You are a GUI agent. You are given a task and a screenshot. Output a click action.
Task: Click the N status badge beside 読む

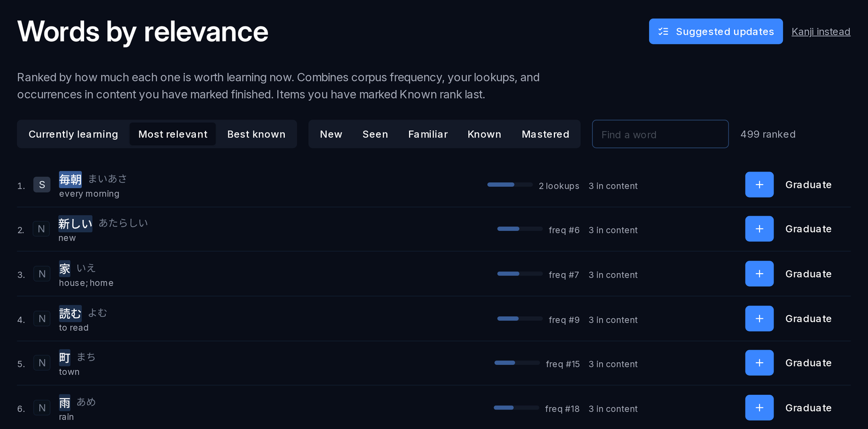tap(42, 319)
